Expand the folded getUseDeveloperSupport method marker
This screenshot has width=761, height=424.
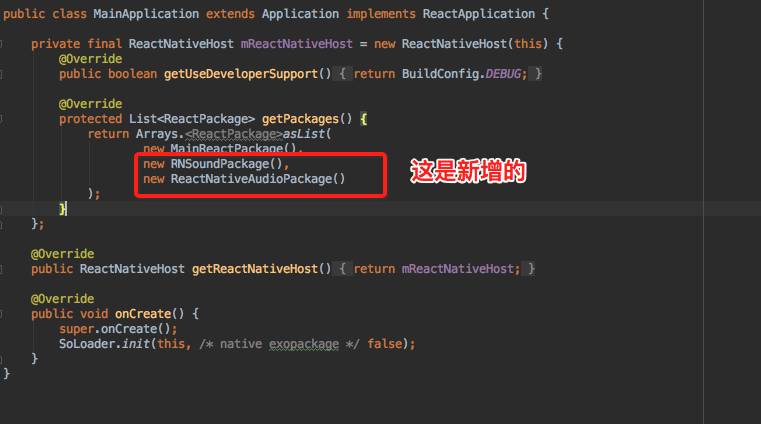click(x=1, y=74)
